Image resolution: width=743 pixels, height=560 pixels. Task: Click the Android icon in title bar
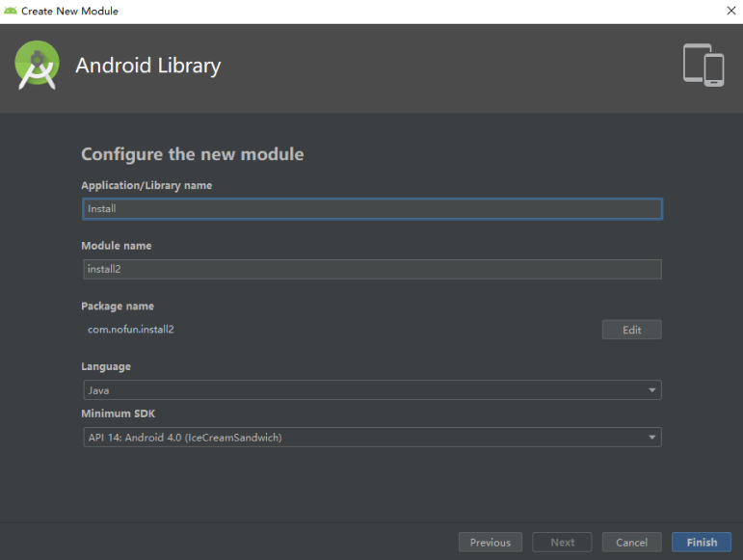[x=10, y=11]
